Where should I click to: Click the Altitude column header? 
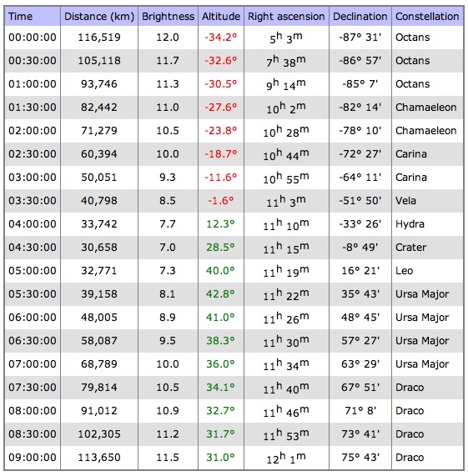pos(221,17)
